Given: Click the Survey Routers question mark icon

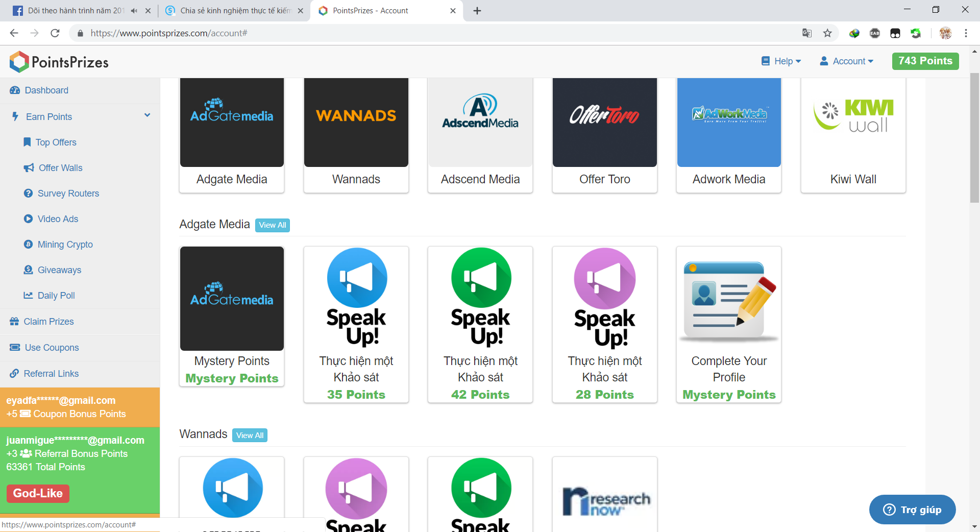Looking at the screenshot, I should [x=28, y=193].
